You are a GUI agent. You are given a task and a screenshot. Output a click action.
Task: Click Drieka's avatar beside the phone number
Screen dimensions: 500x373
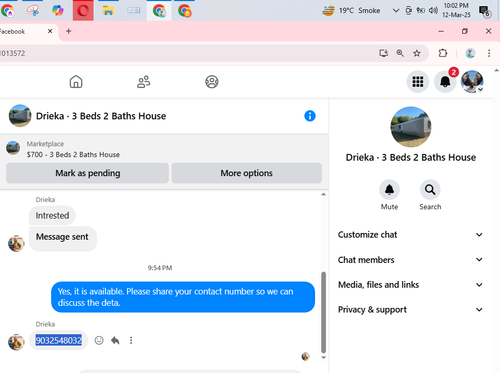pyautogui.click(x=16, y=342)
